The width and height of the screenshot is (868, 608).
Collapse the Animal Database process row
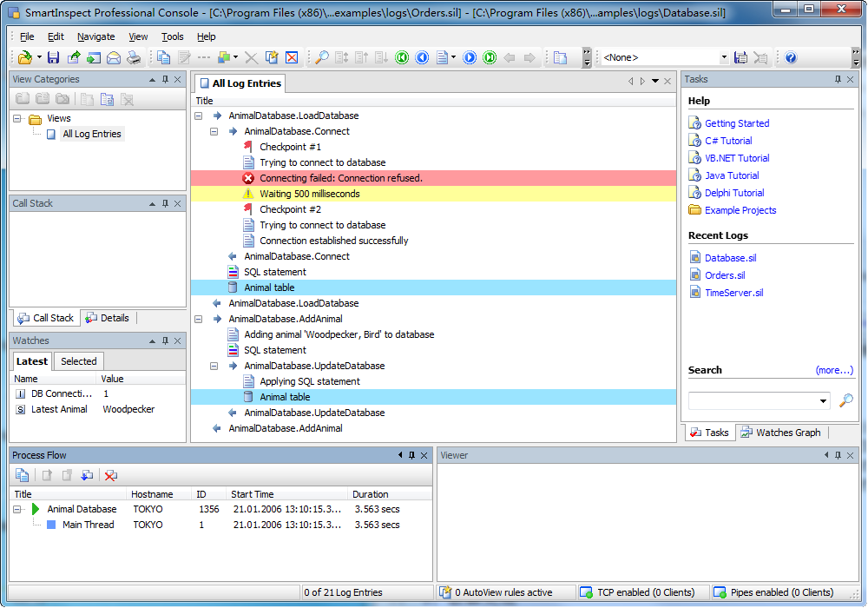(x=17, y=510)
